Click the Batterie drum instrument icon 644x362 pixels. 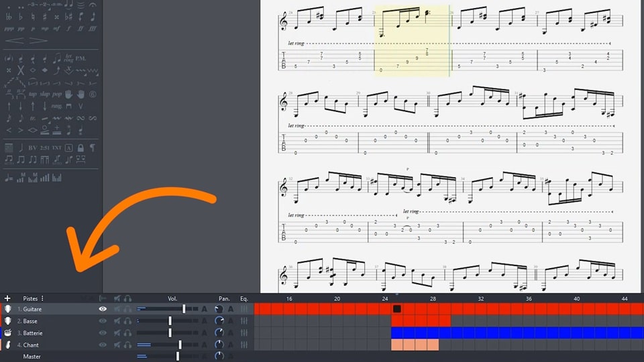9,333
